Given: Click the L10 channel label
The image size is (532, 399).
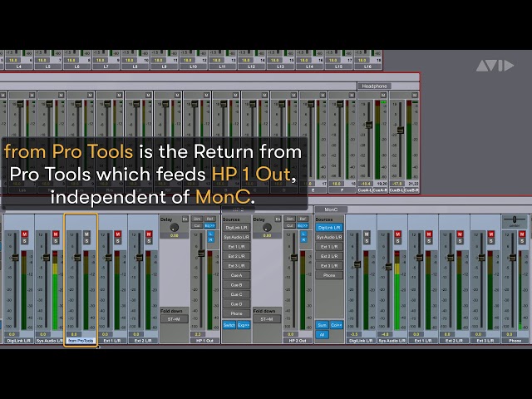Looking at the screenshot, I should (x=194, y=66).
